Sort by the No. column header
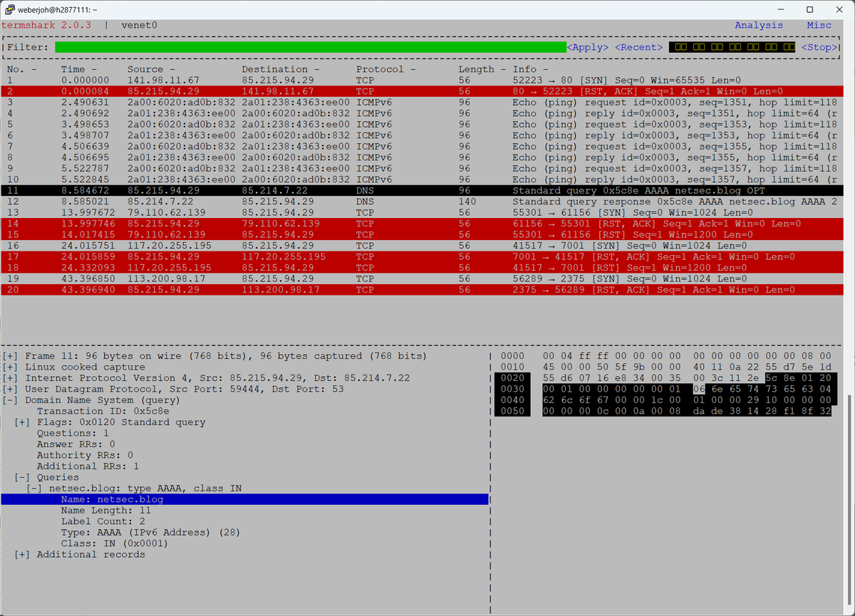 [21, 69]
